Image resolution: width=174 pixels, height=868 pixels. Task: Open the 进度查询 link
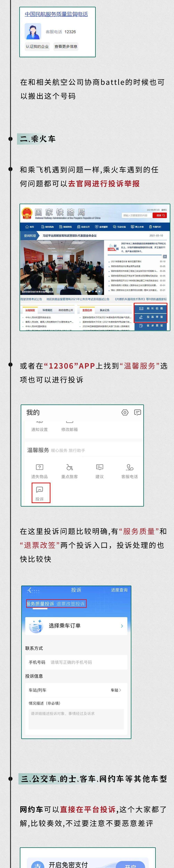coord(119,590)
